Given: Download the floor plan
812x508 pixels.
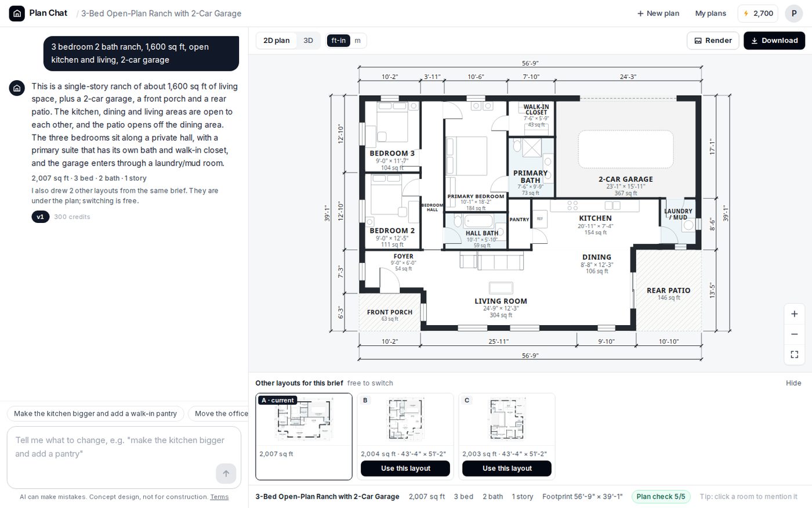Looking at the screenshot, I should [x=774, y=41].
